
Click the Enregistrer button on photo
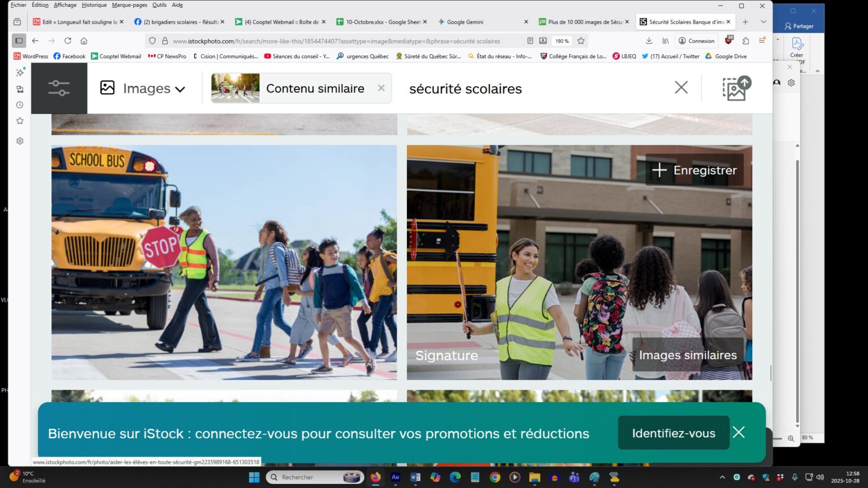click(695, 170)
